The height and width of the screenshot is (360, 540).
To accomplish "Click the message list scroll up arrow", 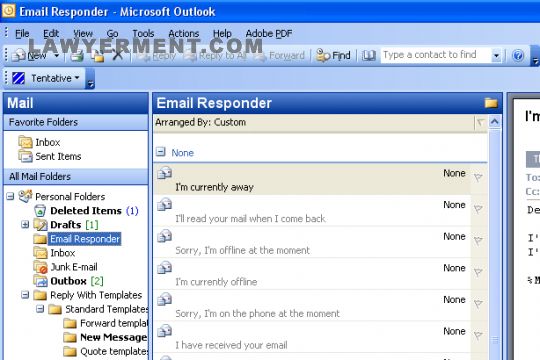I will (x=495, y=122).
